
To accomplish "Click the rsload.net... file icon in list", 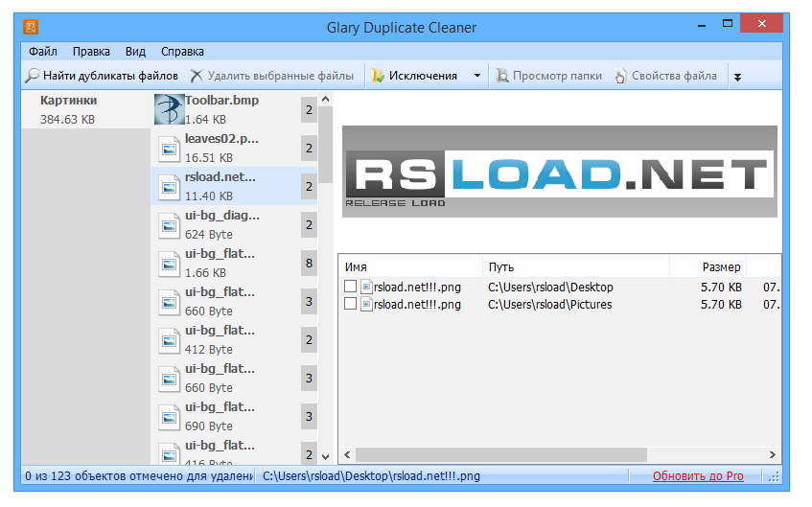I will pos(169,187).
